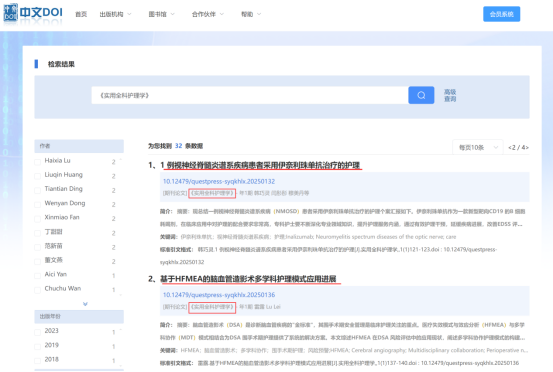
Task: Check the Xinmiao Fan author filter
Action: coord(37,219)
